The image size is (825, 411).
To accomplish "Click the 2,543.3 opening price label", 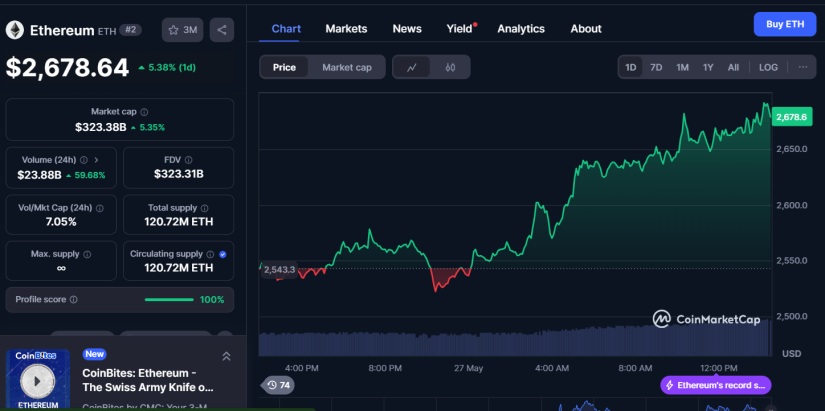I will (279, 270).
